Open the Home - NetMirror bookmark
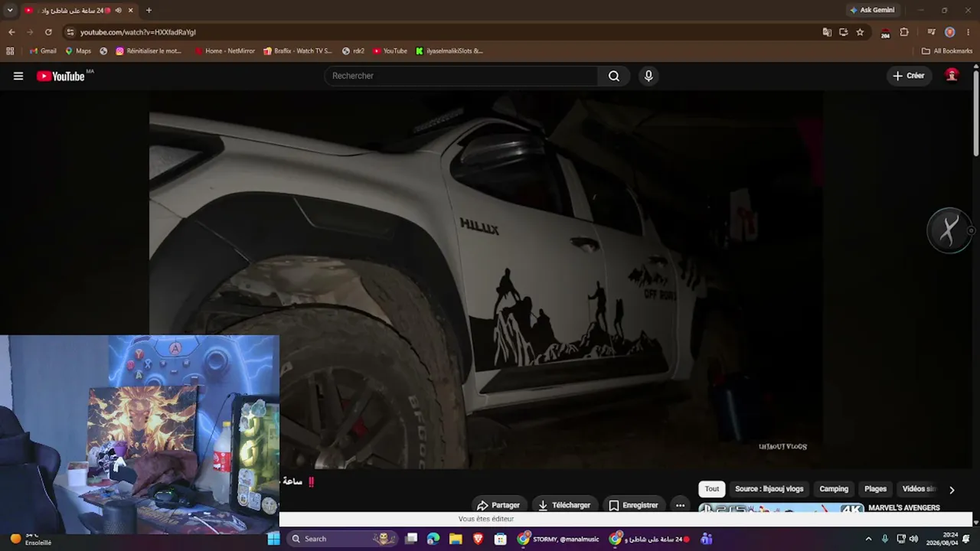The height and width of the screenshot is (551, 980). click(x=224, y=51)
